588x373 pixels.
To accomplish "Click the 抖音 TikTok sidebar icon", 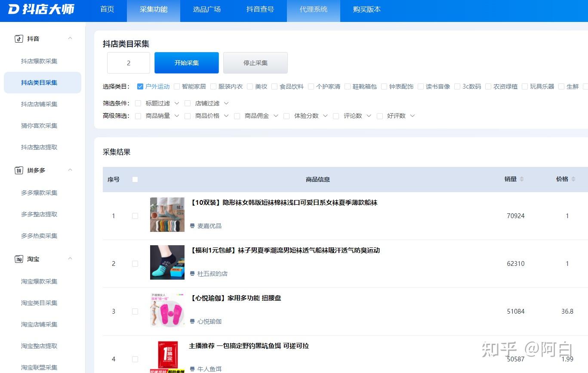I will [x=18, y=39].
